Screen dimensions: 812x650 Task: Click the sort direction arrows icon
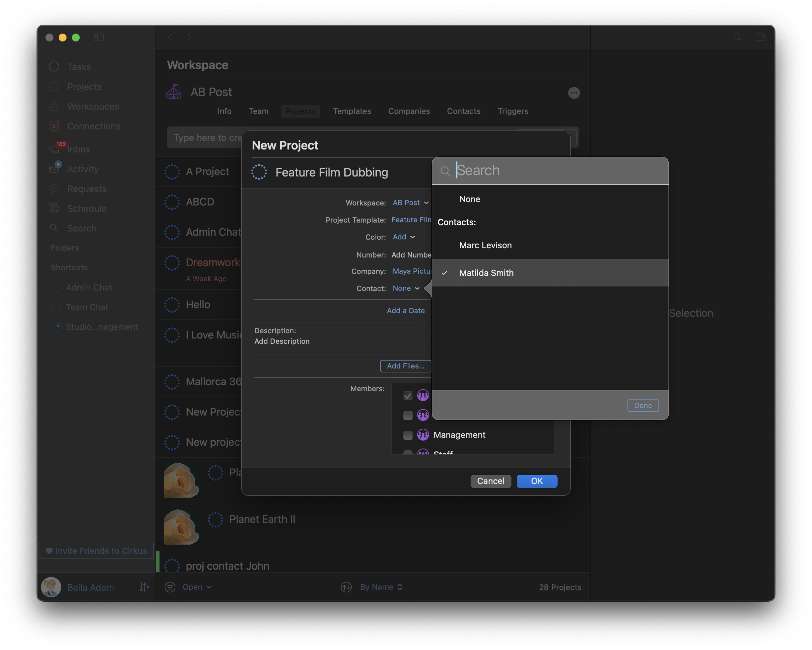(346, 587)
